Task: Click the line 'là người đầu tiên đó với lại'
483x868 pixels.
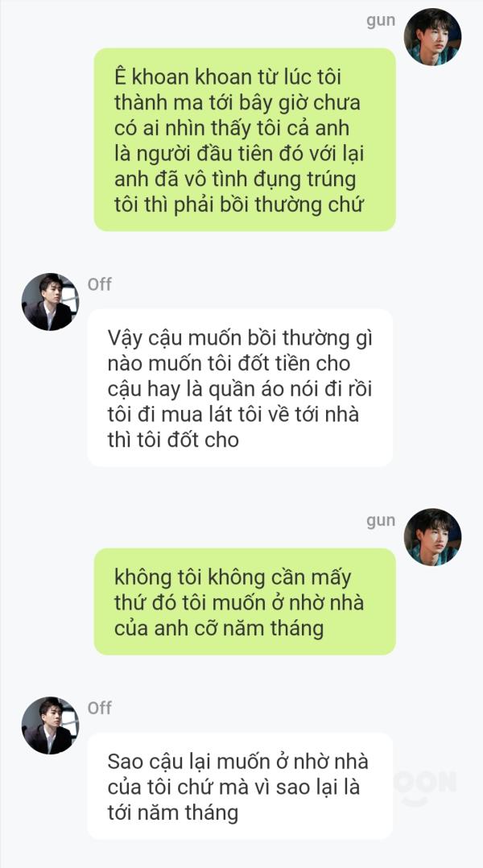Action: coord(239,153)
